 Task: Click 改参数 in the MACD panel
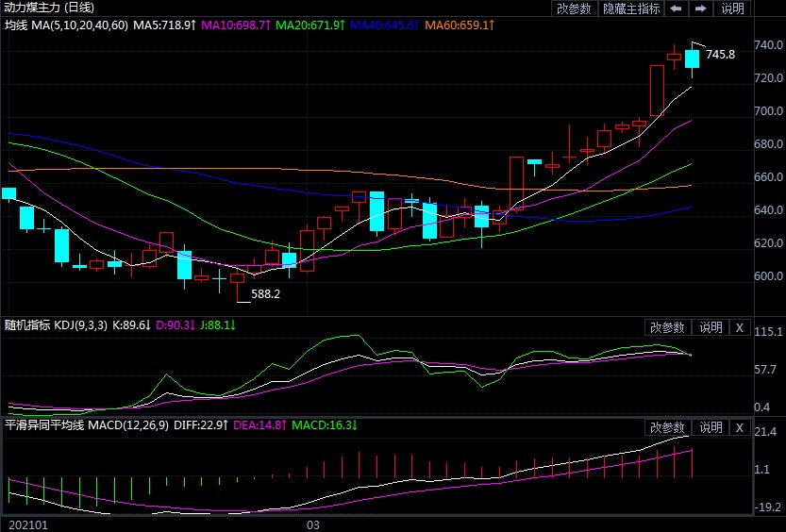point(666,427)
